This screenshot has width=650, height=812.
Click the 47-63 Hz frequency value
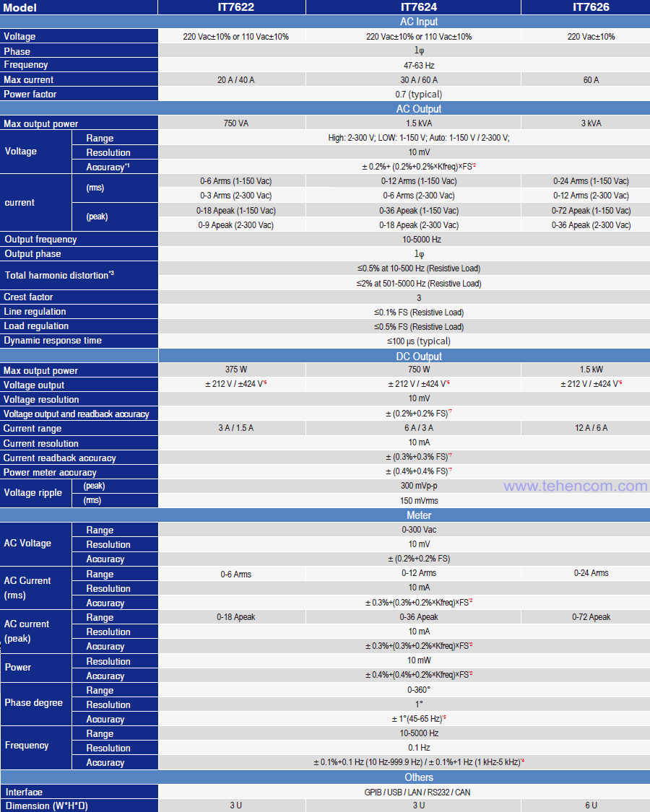click(419, 65)
